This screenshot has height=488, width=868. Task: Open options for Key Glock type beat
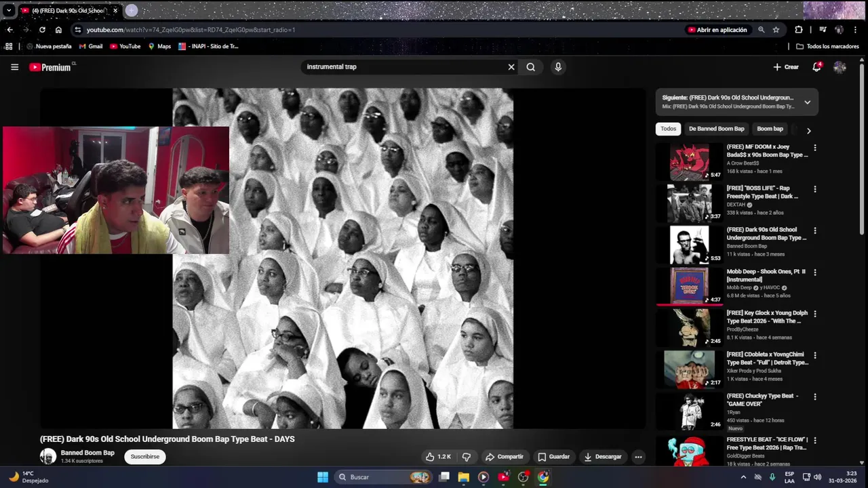[x=815, y=314]
